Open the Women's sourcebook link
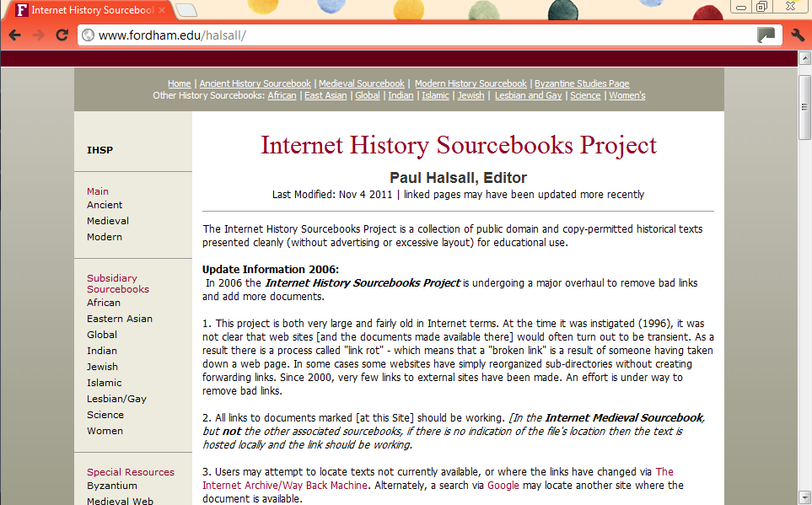This screenshot has width=812, height=505. coord(626,95)
